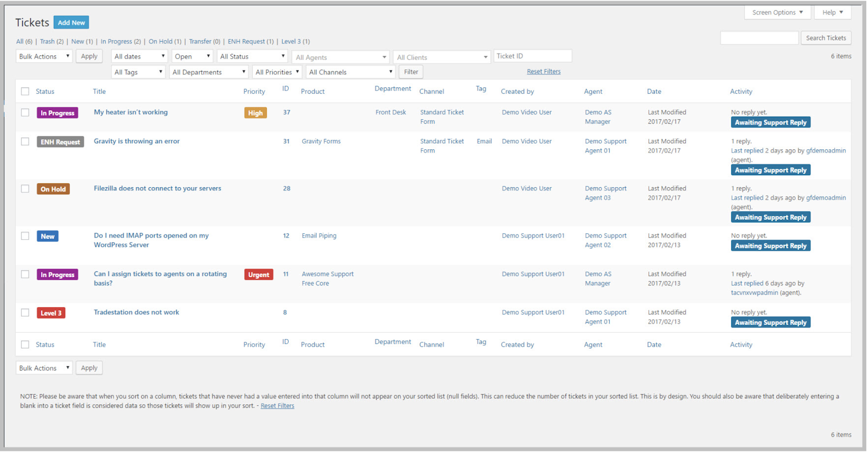Click the Urgent priority badge
Screen dimensions: 868x452
click(258, 275)
